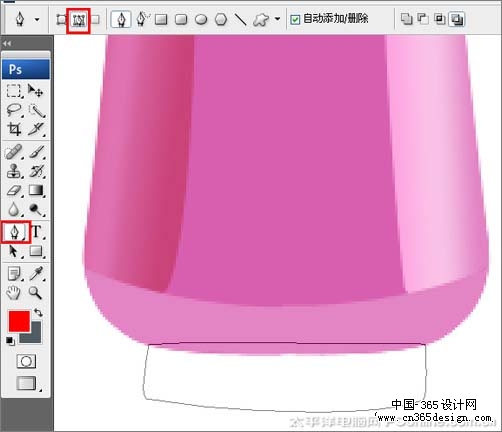Select the Path Selection tool
The width and height of the screenshot is (502, 432).
coord(14,251)
